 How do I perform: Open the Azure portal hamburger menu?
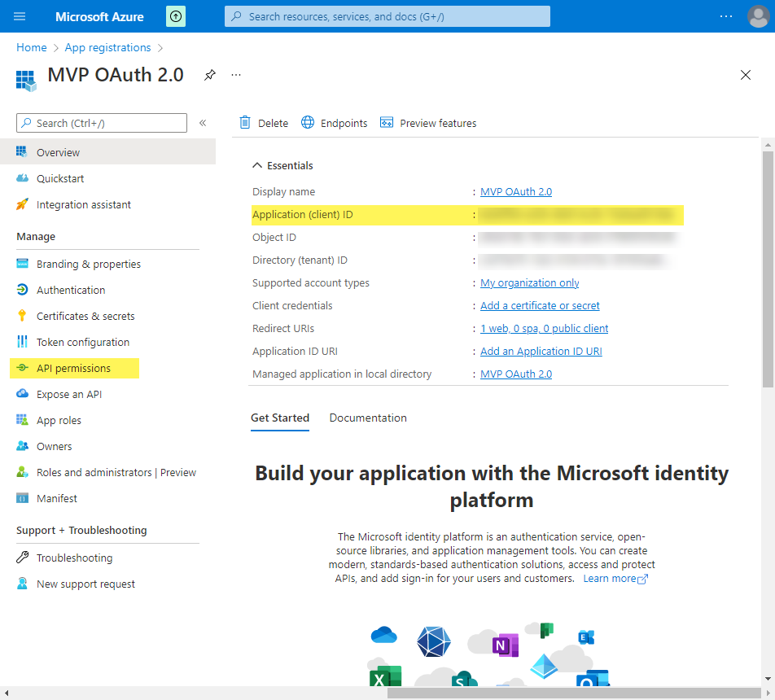click(20, 16)
